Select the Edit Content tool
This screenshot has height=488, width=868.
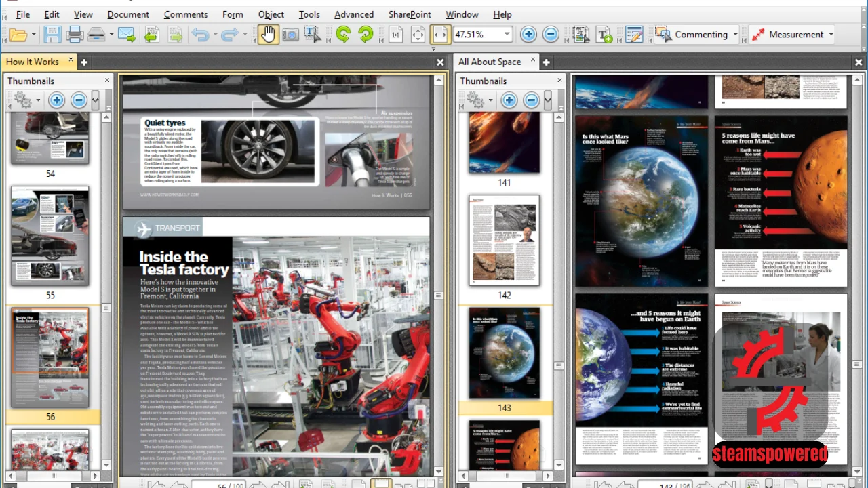pos(581,35)
